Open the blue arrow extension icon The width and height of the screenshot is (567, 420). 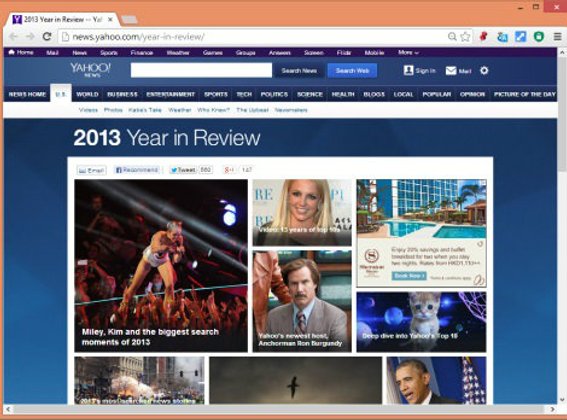tap(521, 37)
